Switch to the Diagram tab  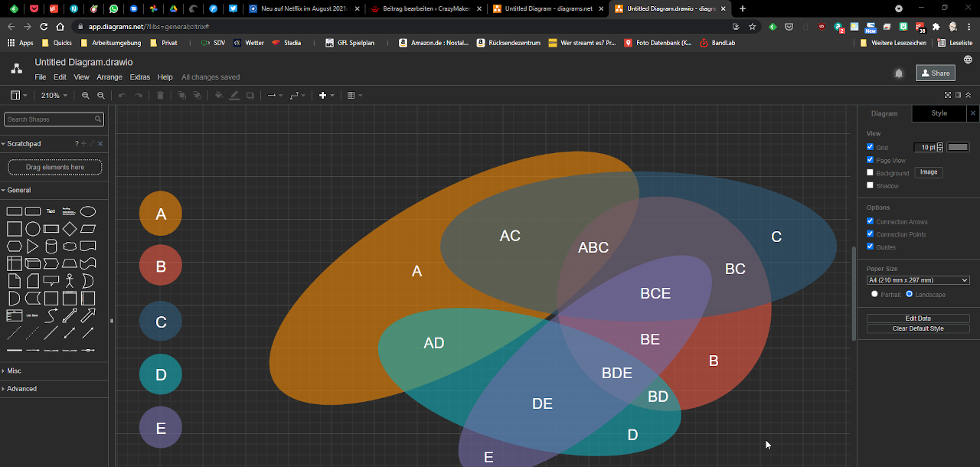click(x=884, y=113)
